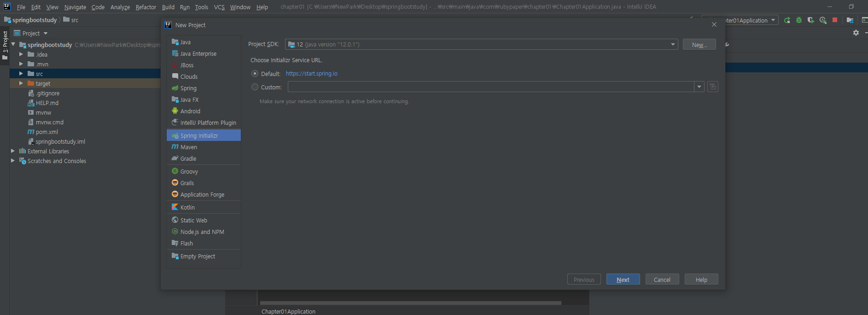Open the Project Structure toolbar icon
This screenshot has height=315, width=868.
(x=850, y=20)
